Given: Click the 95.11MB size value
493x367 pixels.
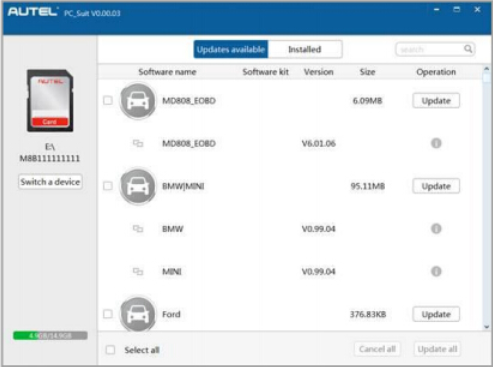Looking at the screenshot, I should click(x=368, y=186).
